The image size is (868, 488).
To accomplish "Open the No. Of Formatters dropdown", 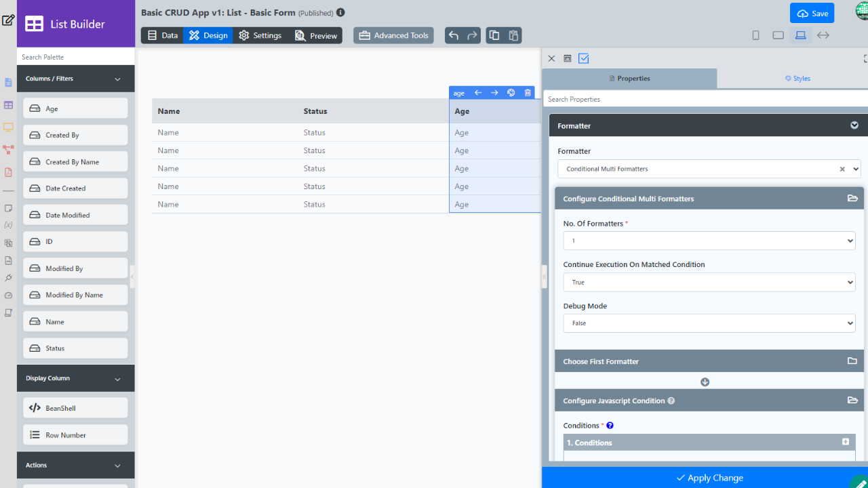I will click(709, 241).
